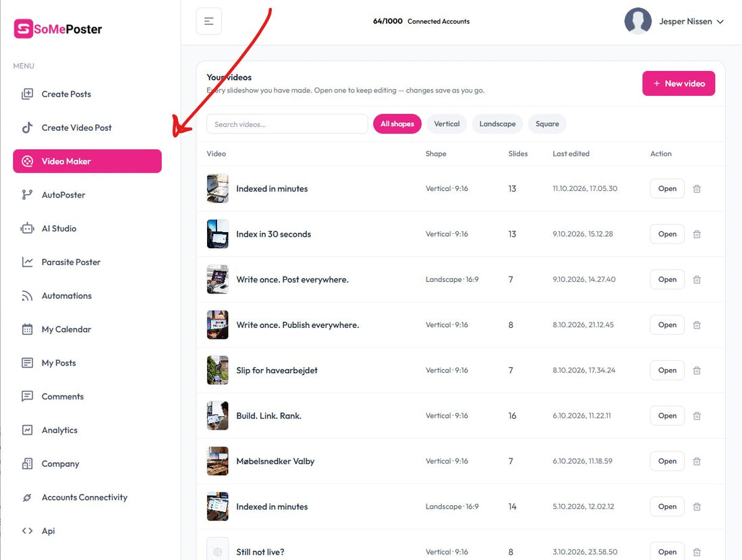Viewport: 742px width, 560px height.
Task: Click the 'Still not live?' title
Action: tap(260, 552)
